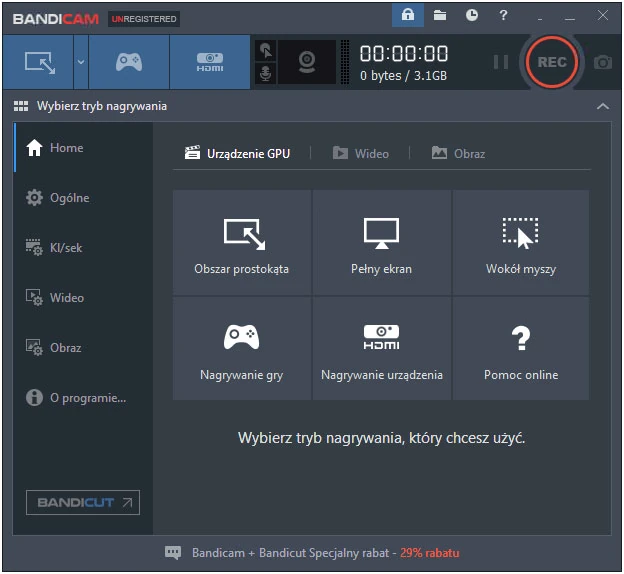Open scheduled recording clock icon

tap(472, 16)
